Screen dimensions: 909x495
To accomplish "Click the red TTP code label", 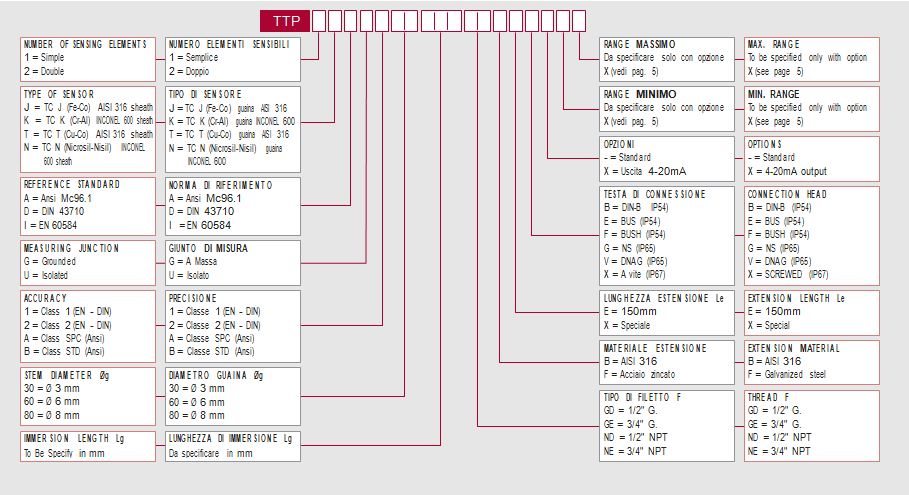I will click(285, 20).
